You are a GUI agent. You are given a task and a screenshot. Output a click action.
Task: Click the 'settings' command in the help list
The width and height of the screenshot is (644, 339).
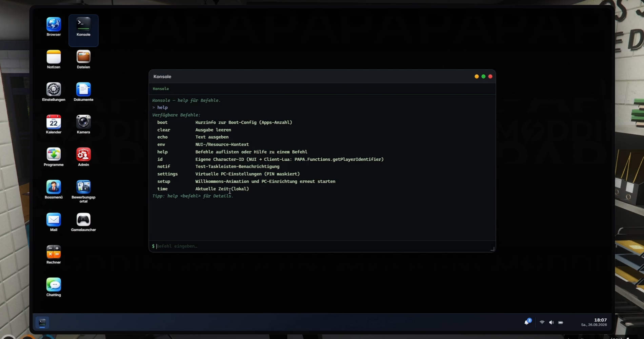coord(167,174)
